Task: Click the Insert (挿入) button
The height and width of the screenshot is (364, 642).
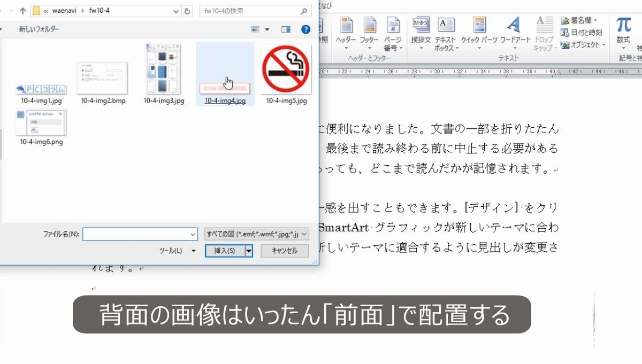Action: point(225,251)
